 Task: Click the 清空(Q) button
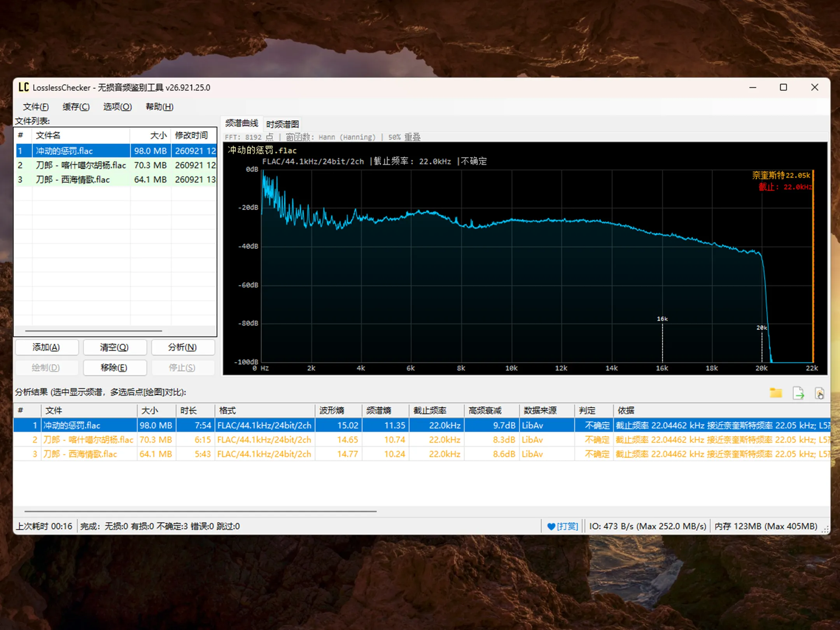click(114, 347)
